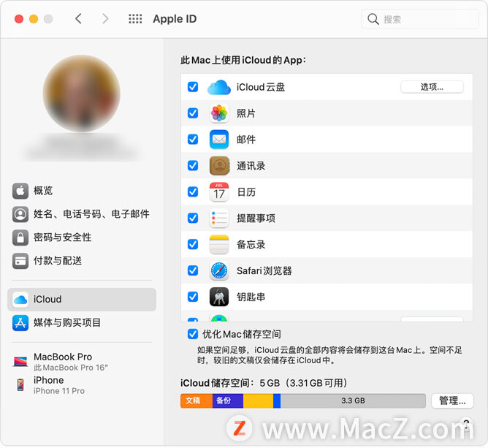This screenshot has width=488, height=448.
Task: Uncheck the 照片 checkbox
Action: [x=193, y=113]
